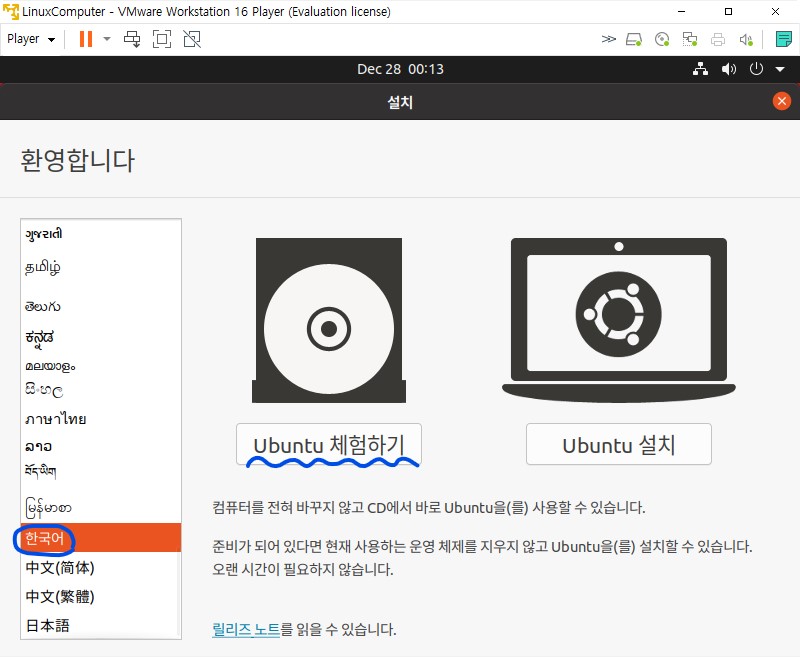Open the network adapter device icon
Screen dimensions: 800x659
click(x=690, y=39)
